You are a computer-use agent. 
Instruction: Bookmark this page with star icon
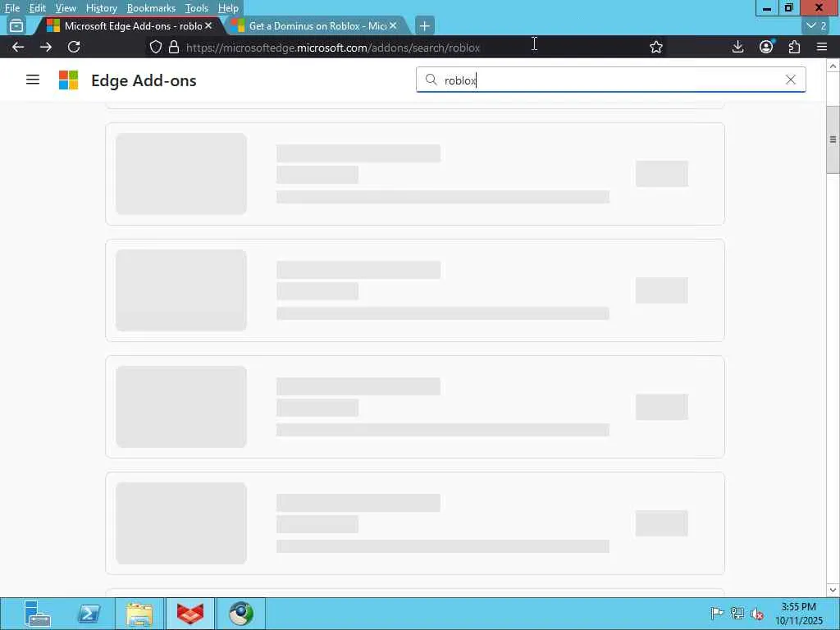point(655,47)
